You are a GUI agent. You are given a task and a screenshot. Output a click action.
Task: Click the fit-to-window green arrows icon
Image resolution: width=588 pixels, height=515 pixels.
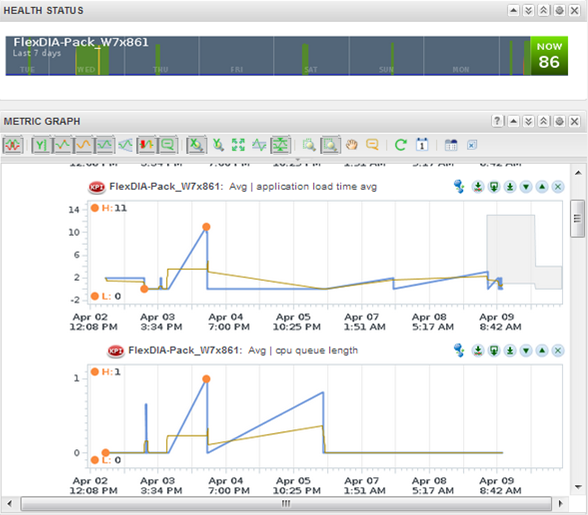238,145
